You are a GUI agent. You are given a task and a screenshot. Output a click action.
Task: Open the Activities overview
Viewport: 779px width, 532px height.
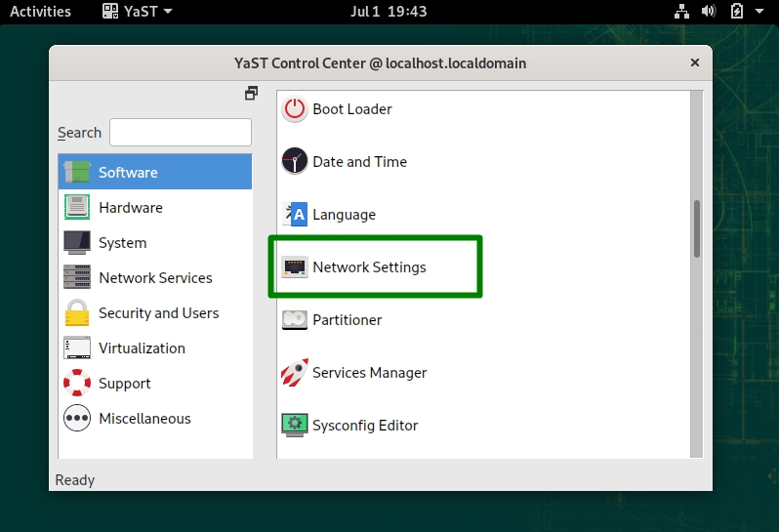point(40,11)
